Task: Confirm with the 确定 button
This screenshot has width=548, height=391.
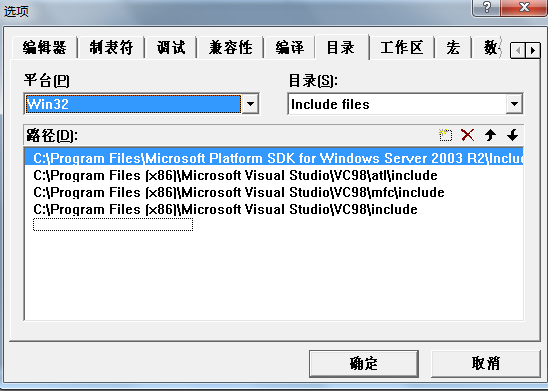Action: tap(363, 363)
